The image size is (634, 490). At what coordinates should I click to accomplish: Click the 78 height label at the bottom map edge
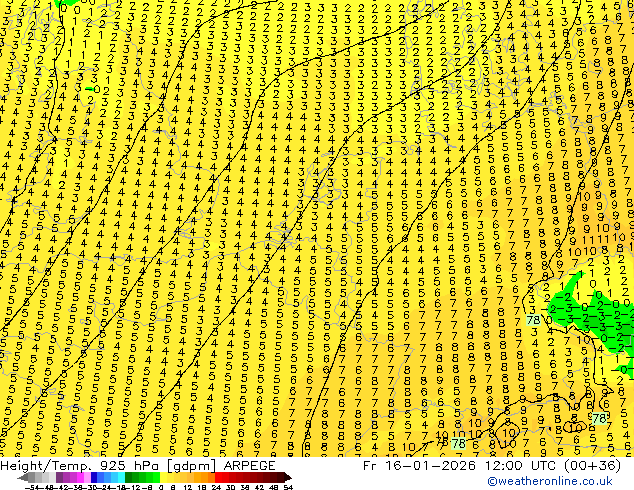coord(458,444)
